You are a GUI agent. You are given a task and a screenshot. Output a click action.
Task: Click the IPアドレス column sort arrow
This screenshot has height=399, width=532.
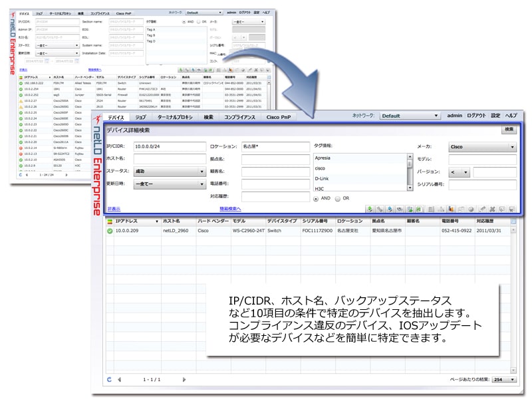(x=157, y=221)
